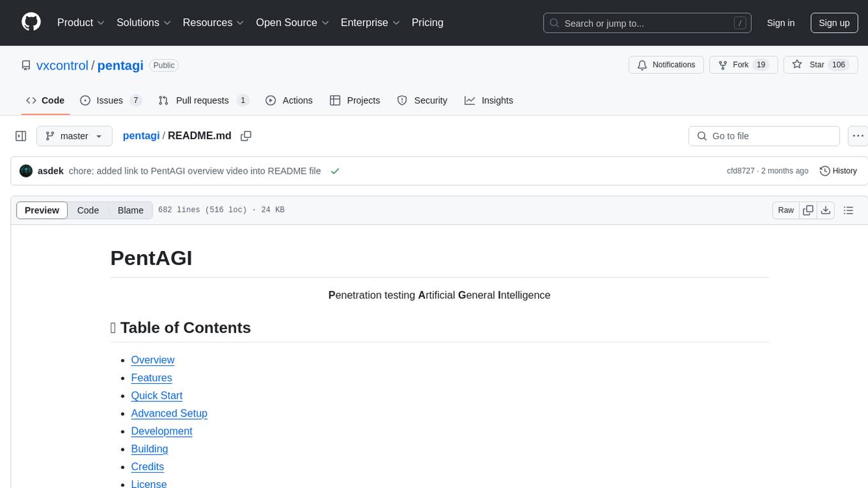Screen dimensions: 868x488
Task: Switch to the Actions tab
Action: pos(289,100)
